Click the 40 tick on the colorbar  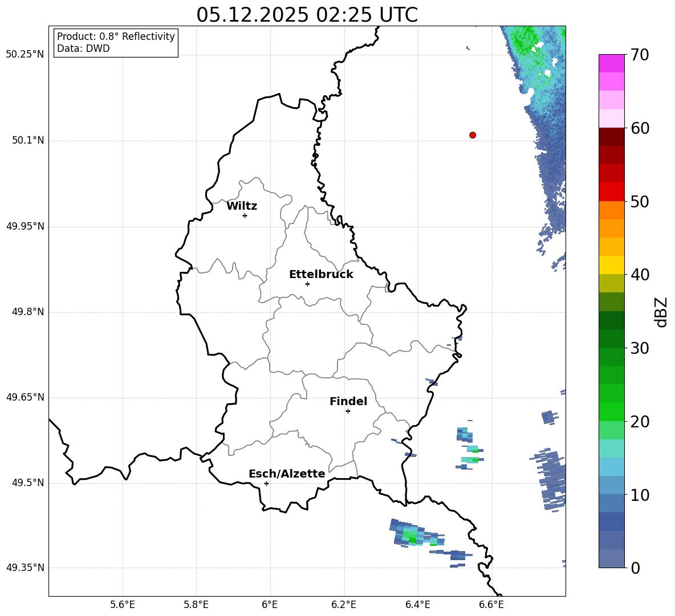click(640, 275)
